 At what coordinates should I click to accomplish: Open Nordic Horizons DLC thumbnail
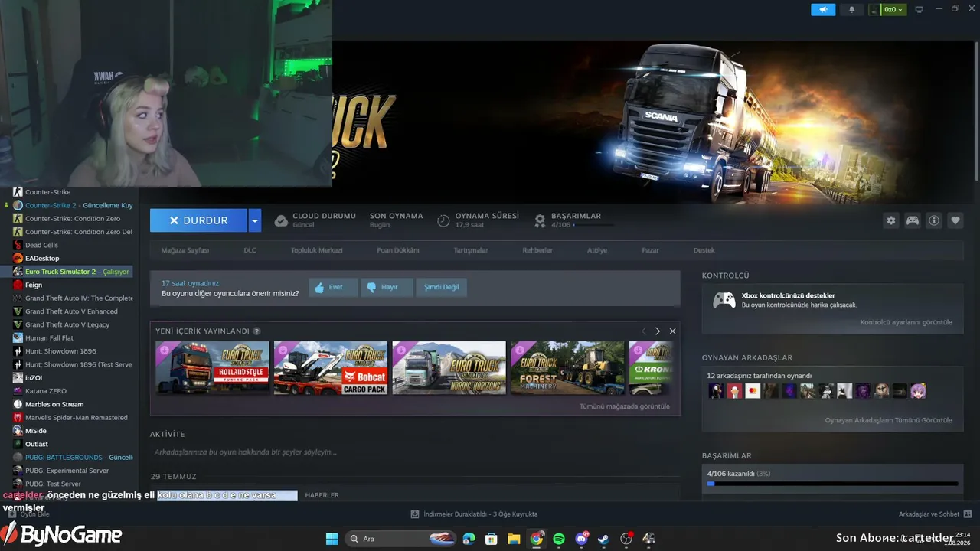(x=449, y=368)
